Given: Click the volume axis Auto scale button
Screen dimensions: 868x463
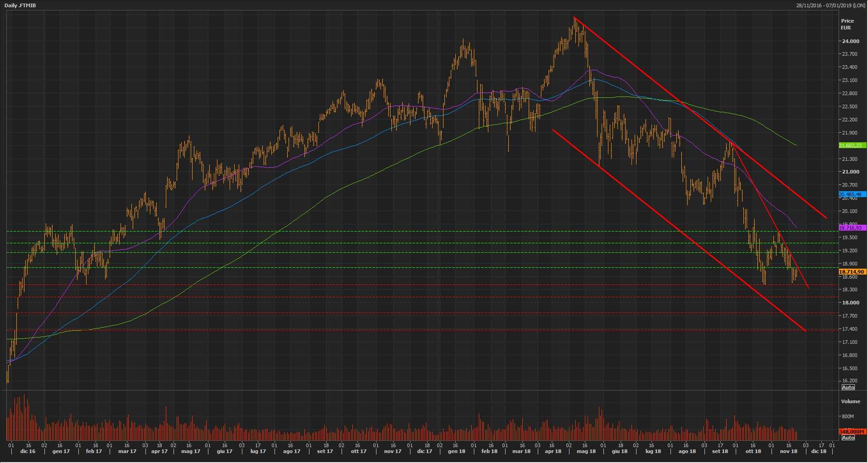Looking at the screenshot, I should [x=848, y=438].
